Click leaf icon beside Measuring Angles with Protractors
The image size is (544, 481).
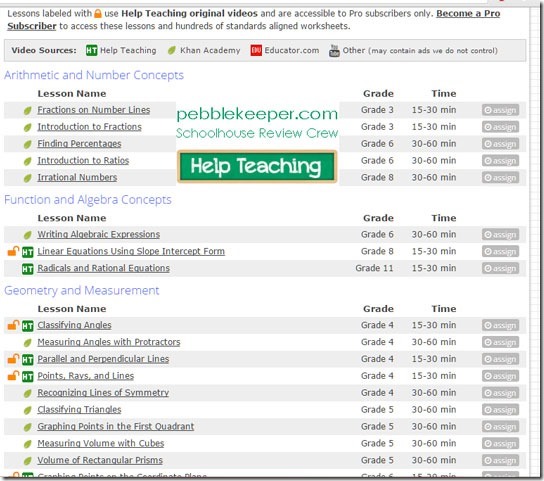pos(27,343)
